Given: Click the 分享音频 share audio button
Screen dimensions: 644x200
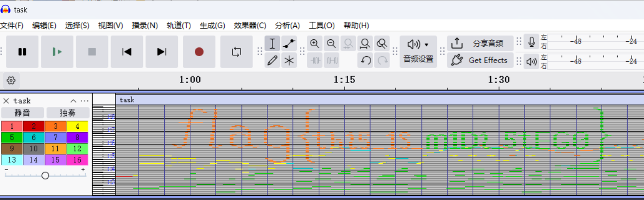Looking at the screenshot, I should [x=480, y=43].
